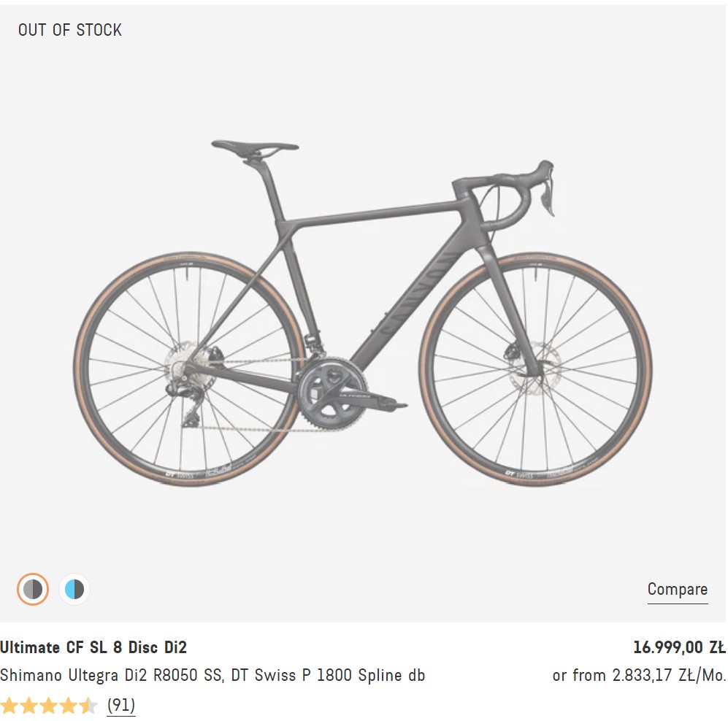Choose the blue frame color swatch
This screenshot has height=721, width=728.
(x=74, y=589)
